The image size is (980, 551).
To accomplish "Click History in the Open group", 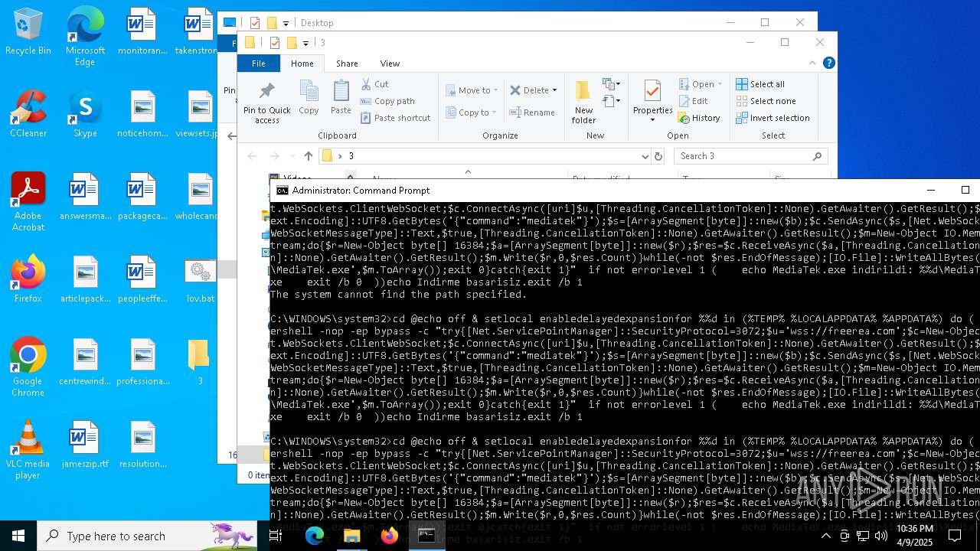I will [699, 118].
